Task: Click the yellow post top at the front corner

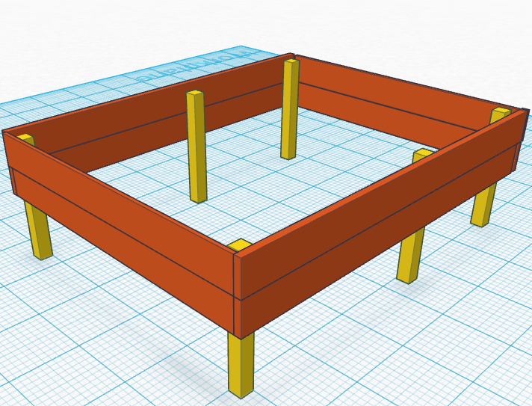Action: click(x=239, y=244)
